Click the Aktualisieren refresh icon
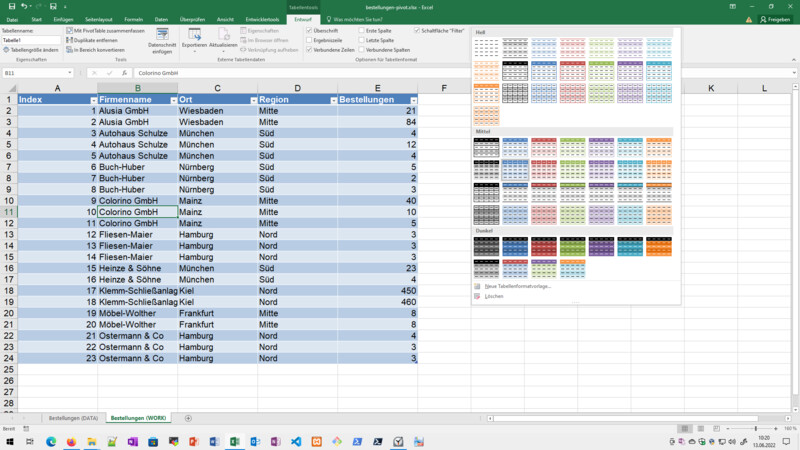The height and width of the screenshot is (450, 800). [x=223, y=35]
